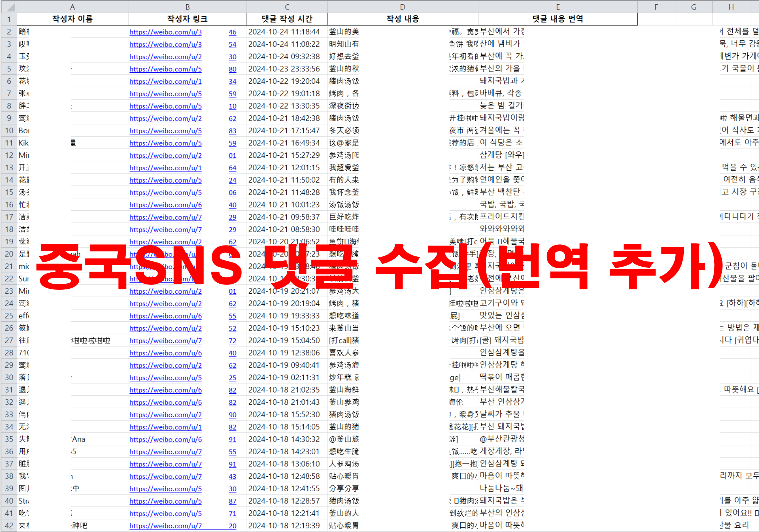Select column H header
This screenshot has width=759, height=532.
pos(731,7)
